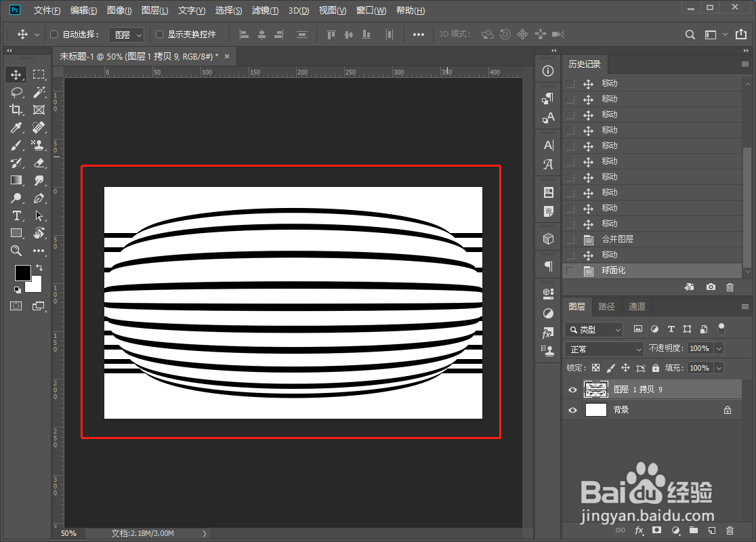Open the Layers panel menu

click(x=745, y=306)
